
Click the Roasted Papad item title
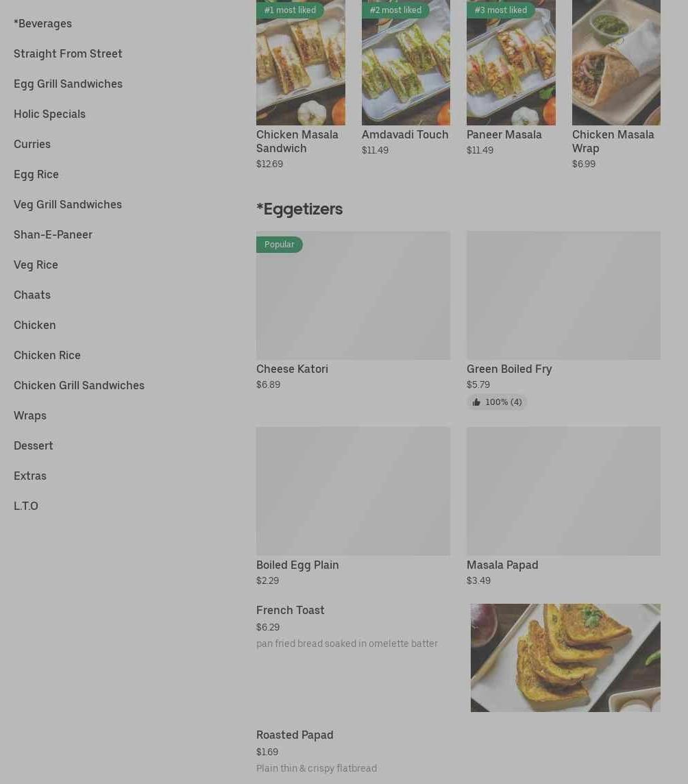pyautogui.click(x=295, y=735)
